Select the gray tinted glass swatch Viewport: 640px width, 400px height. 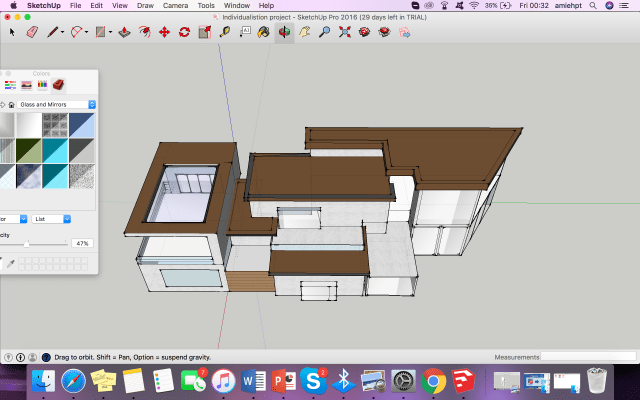(x=82, y=151)
